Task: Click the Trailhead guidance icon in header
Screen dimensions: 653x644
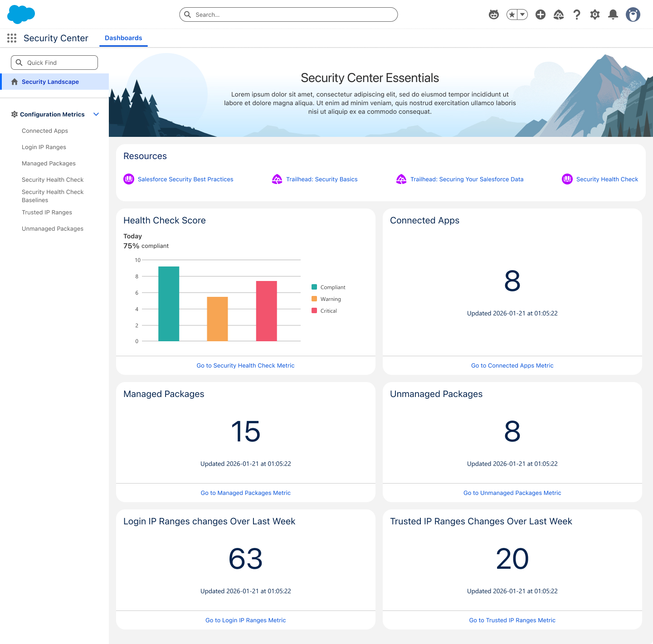Action: (559, 15)
